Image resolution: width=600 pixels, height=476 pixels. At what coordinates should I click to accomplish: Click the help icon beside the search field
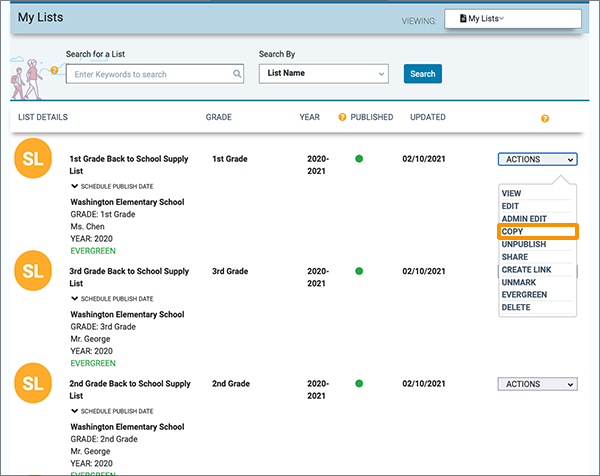pyautogui.click(x=54, y=70)
